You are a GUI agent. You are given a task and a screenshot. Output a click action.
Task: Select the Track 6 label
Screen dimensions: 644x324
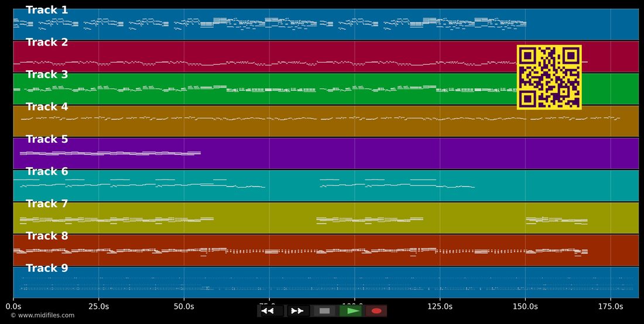(47, 171)
